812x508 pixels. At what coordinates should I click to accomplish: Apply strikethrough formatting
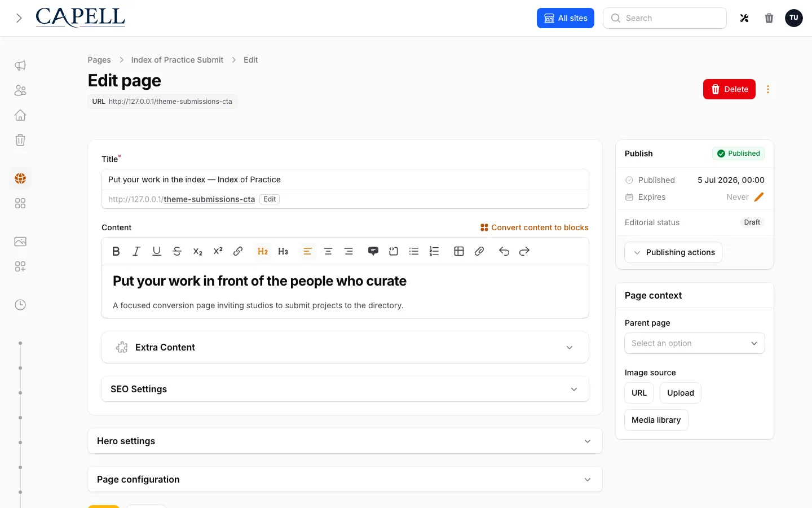[x=177, y=252]
